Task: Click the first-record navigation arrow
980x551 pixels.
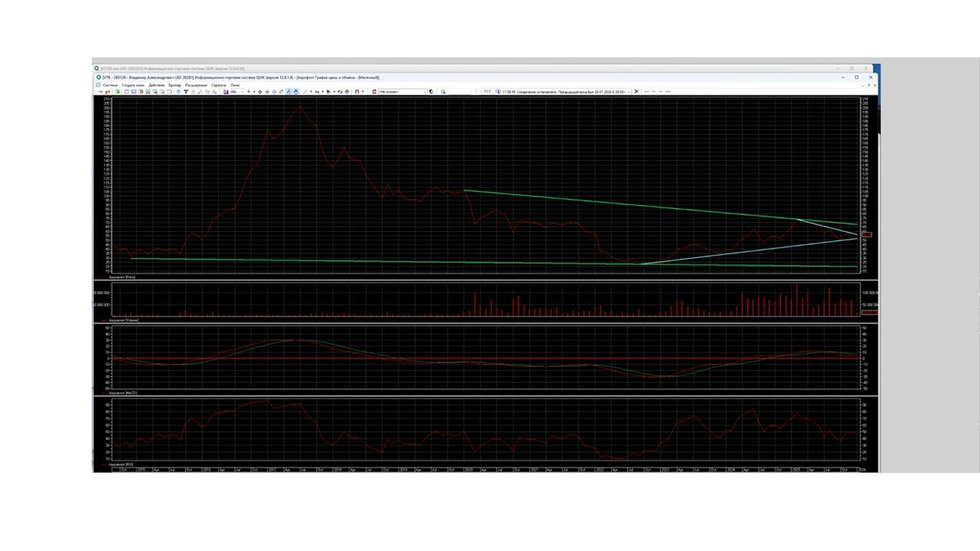Action: 646,91
